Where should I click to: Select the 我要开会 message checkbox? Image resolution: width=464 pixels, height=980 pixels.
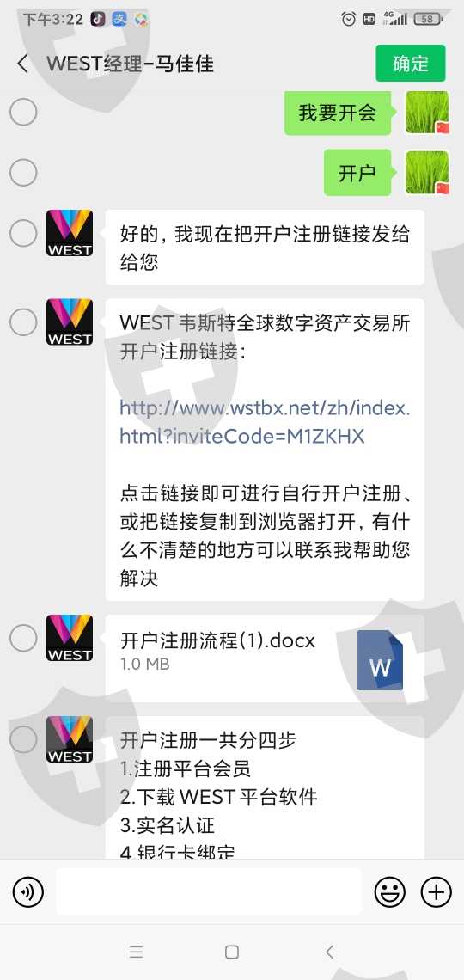(x=23, y=113)
